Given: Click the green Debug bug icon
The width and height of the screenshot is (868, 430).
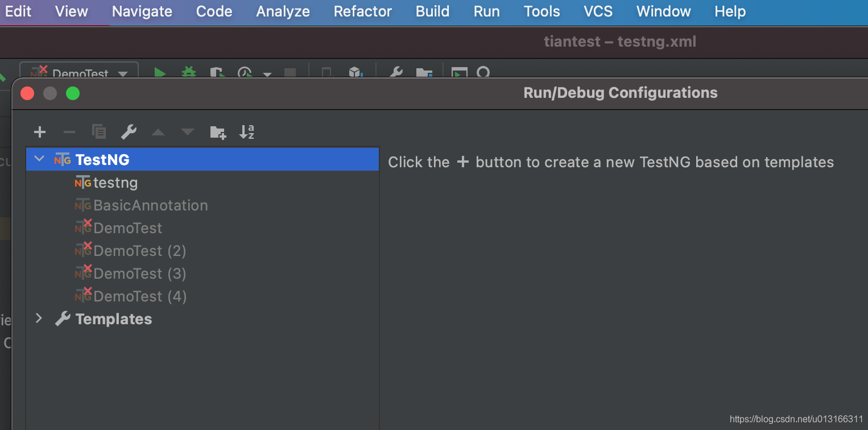Looking at the screenshot, I should tap(188, 73).
